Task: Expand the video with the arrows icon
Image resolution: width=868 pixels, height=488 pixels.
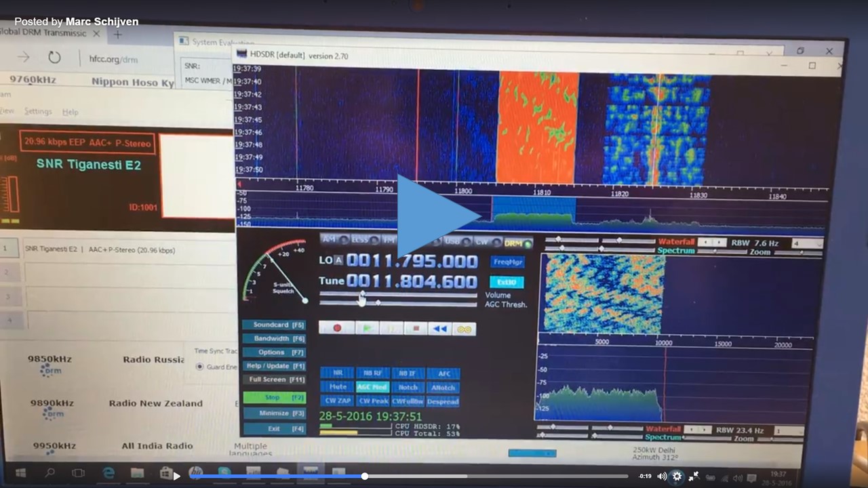Action: coord(694,476)
